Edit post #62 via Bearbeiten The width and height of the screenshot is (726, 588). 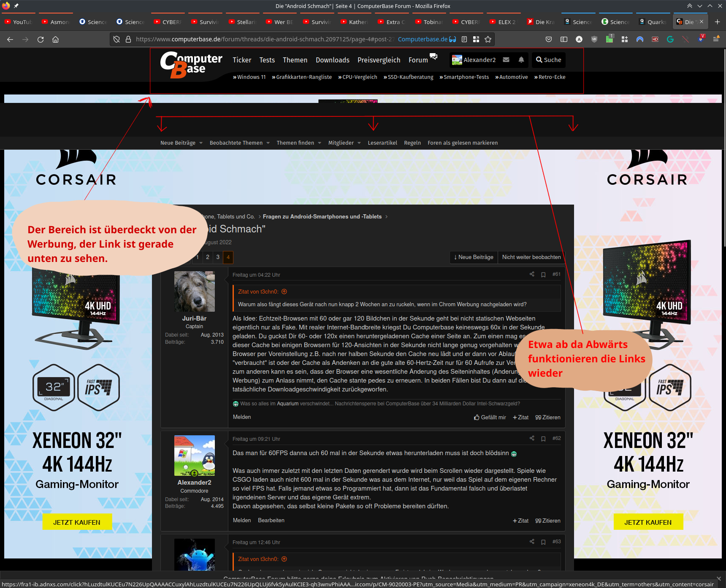click(271, 520)
